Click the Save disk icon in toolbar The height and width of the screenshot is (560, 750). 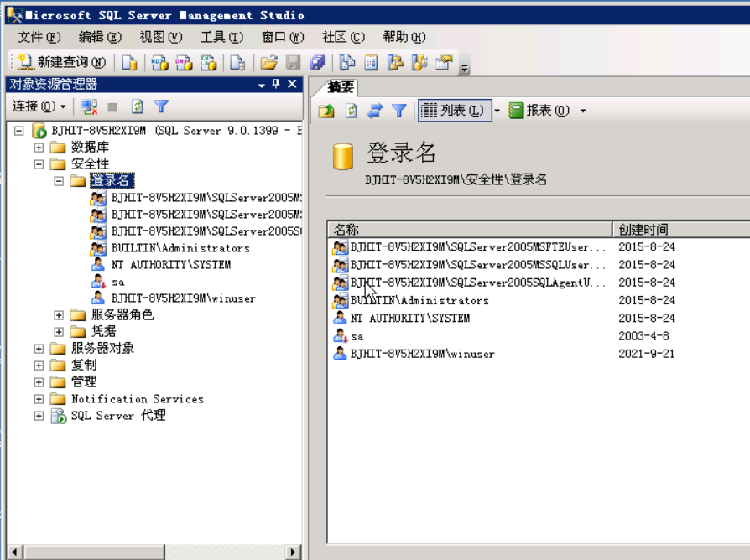tap(294, 63)
